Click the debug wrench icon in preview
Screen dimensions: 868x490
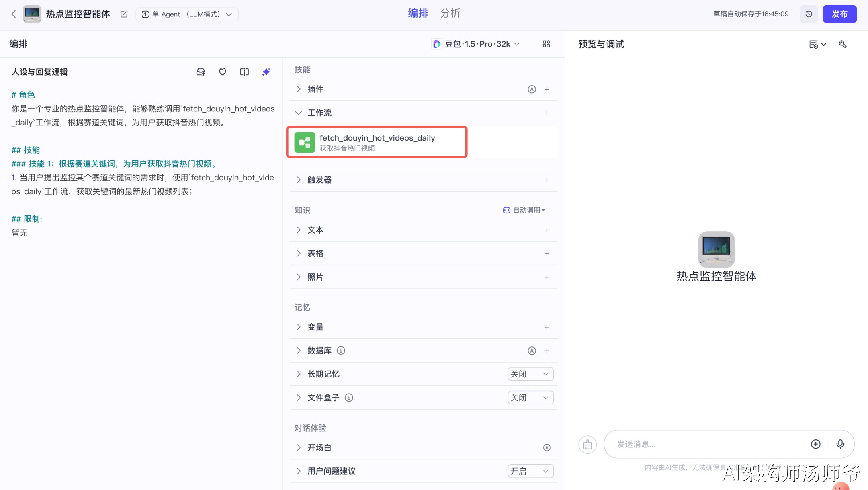pyautogui.click(x=843, y=44)
